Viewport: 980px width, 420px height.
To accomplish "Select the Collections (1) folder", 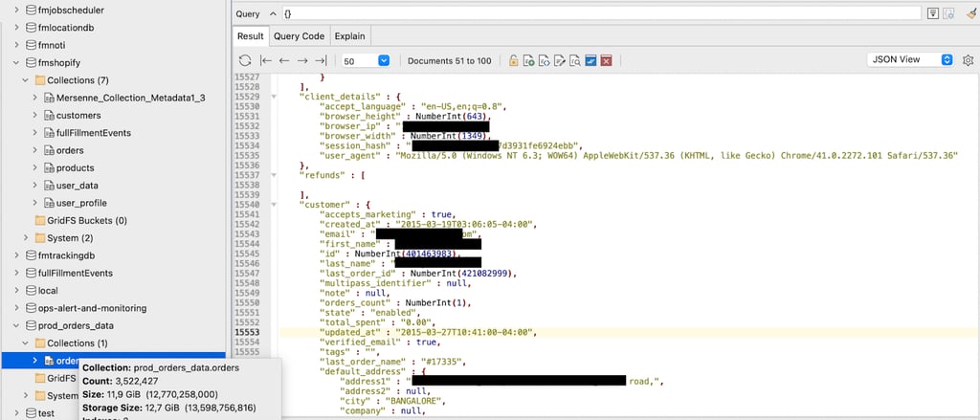I will coord(78,343).
